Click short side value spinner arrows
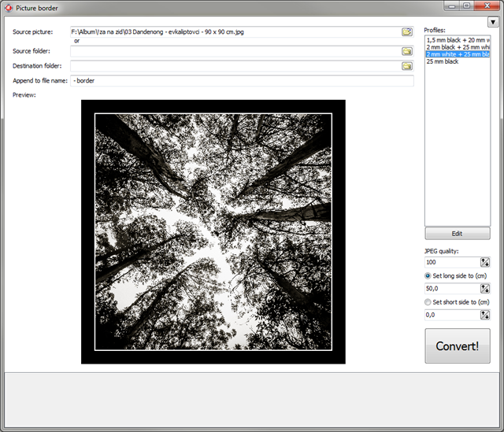Screen dimensions: 504x432 coord(485,315)
